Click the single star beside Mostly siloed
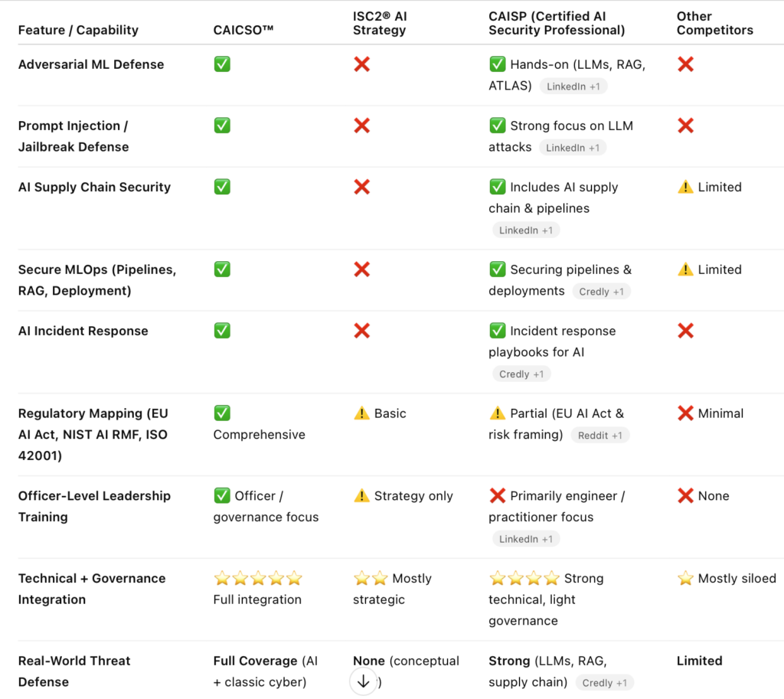 pyautogui.click(x=685, y=579)
